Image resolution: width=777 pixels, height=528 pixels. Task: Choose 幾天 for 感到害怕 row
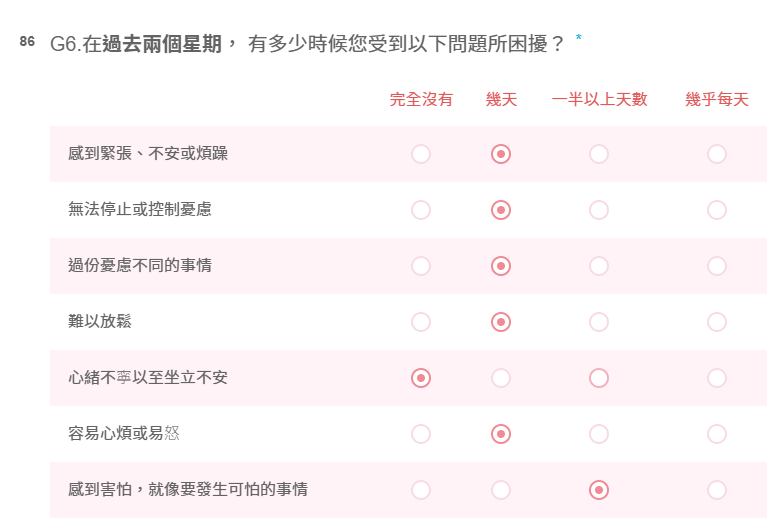pyautogui.click(x=500, y=490)
